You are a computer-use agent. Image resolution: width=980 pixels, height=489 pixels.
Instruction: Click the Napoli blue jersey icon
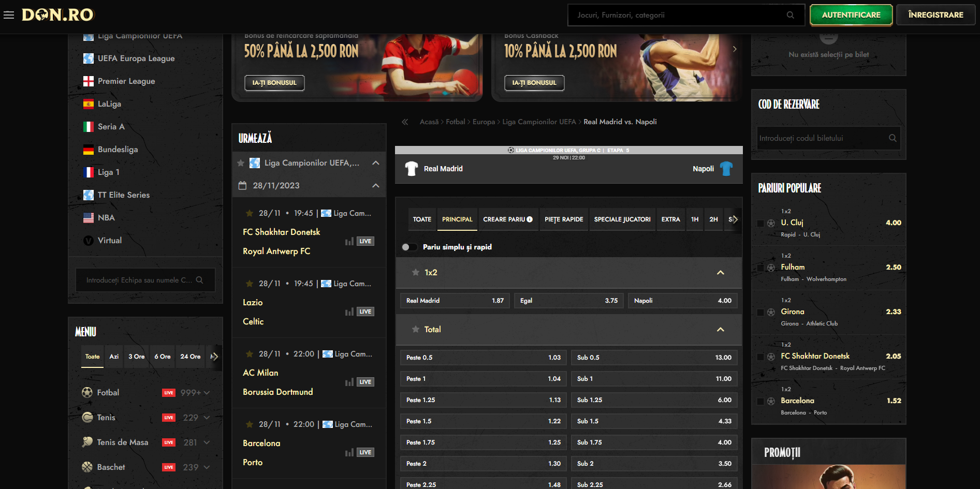(x=726, y=169)
